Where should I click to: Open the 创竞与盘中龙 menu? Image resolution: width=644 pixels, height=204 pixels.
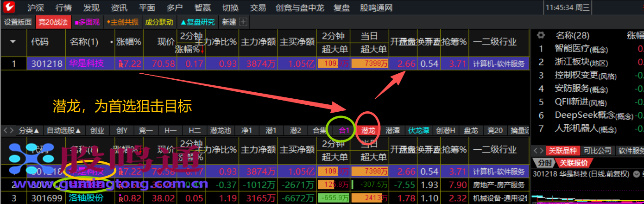coord(300,7)
